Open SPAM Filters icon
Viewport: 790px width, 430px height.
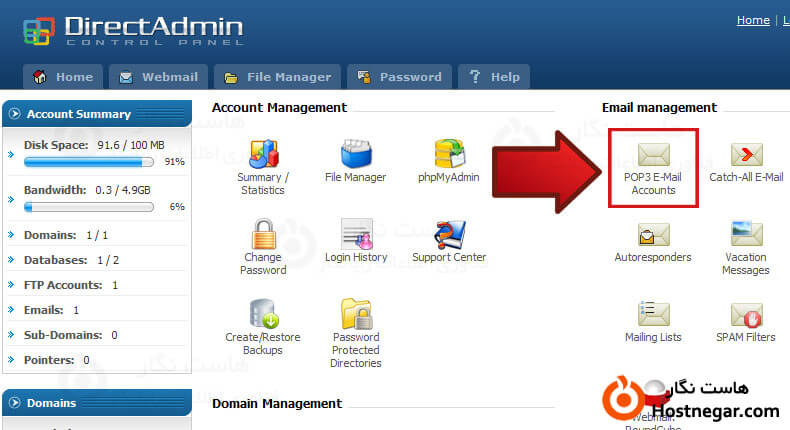pyautogui.click(x=746, y=315)
